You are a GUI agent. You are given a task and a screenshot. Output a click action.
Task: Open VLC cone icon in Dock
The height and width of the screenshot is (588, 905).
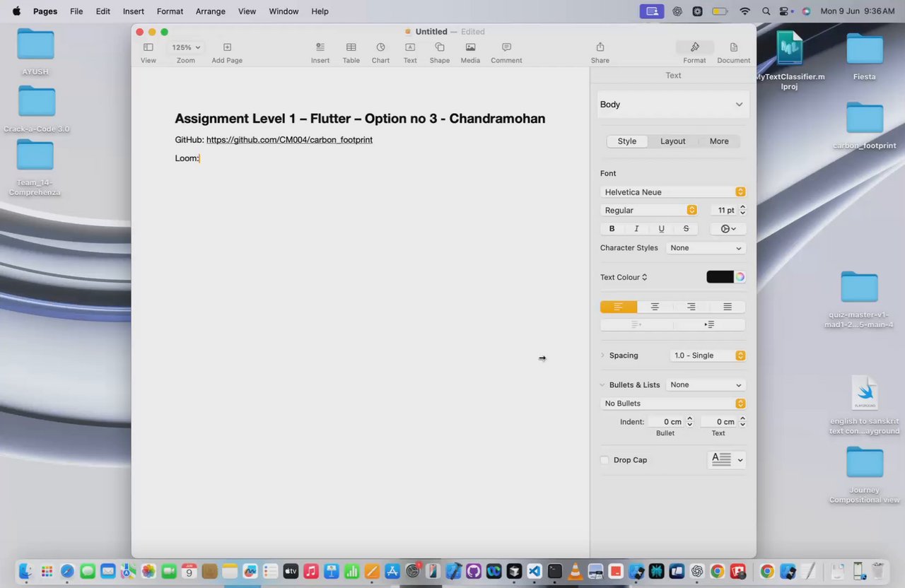tap(576, 571)
